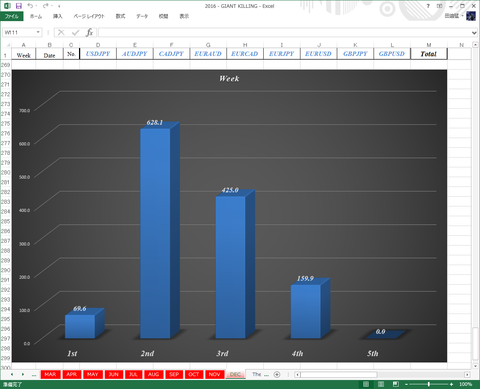Switch to Page Break Preview view
The height and width of the screenshot is (389, 480).
tap(396, 384)
